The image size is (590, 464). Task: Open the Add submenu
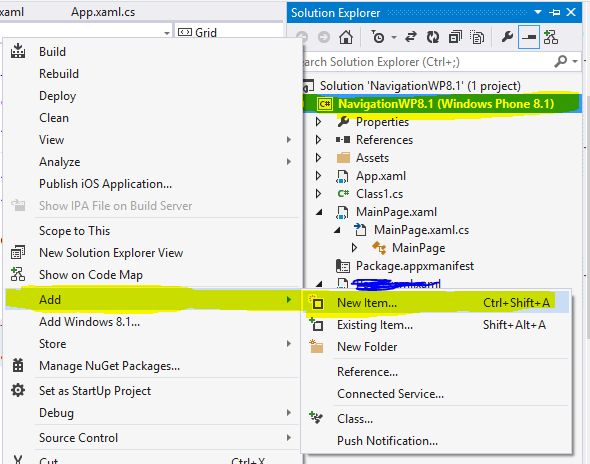152,300
